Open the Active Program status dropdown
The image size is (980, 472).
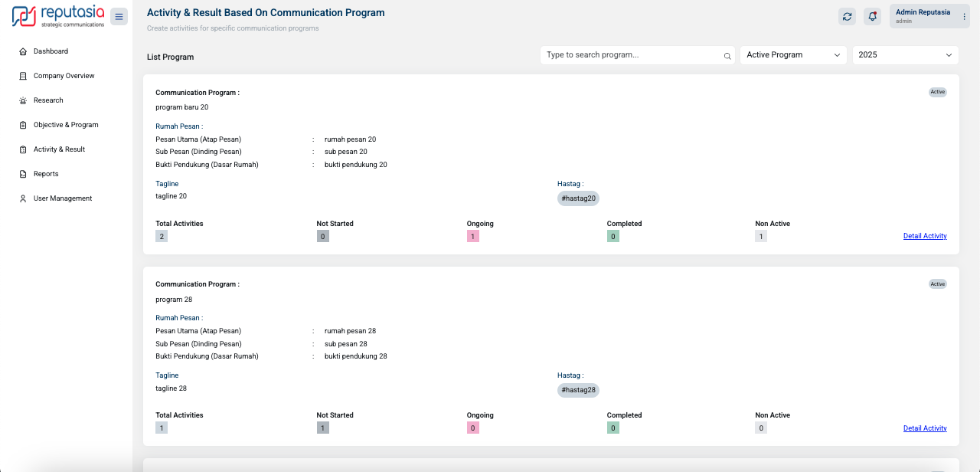pos(793,55)
